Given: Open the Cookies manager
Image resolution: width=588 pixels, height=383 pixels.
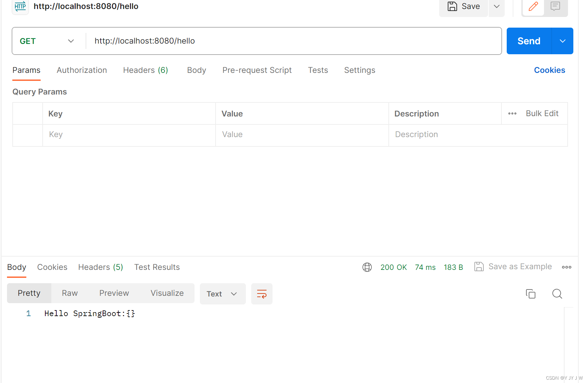Looking at the screenshot, I should (x=549, y=70).
